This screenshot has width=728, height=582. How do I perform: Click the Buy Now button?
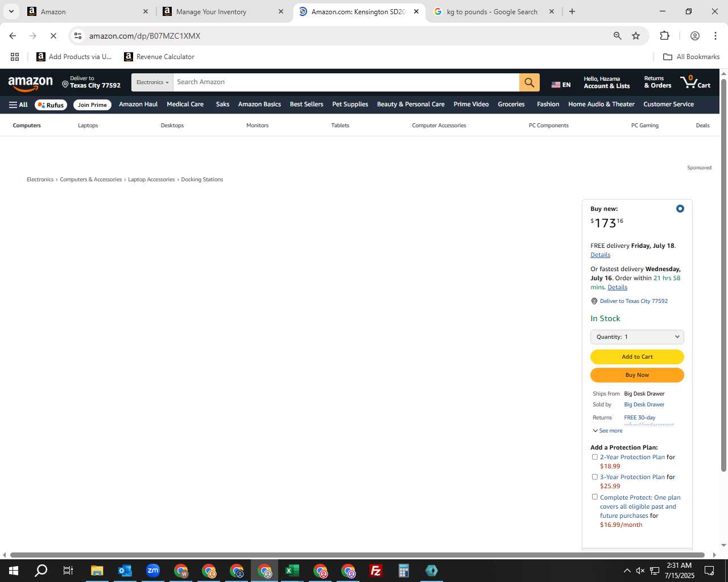[x=637, y=375]
